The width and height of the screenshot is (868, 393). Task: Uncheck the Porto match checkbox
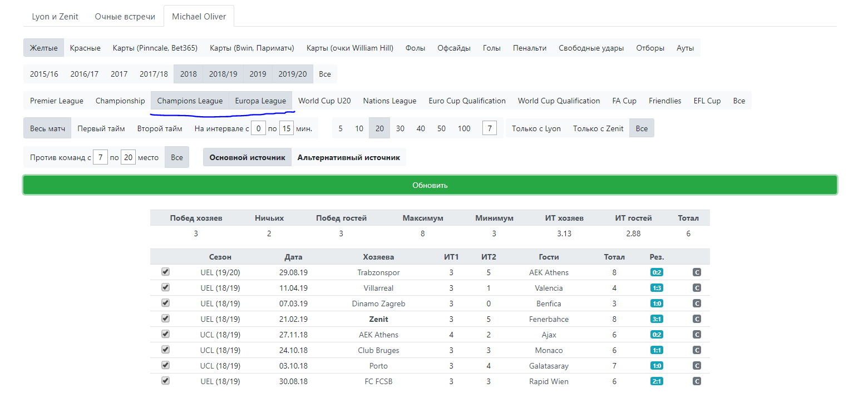point(165,365)
